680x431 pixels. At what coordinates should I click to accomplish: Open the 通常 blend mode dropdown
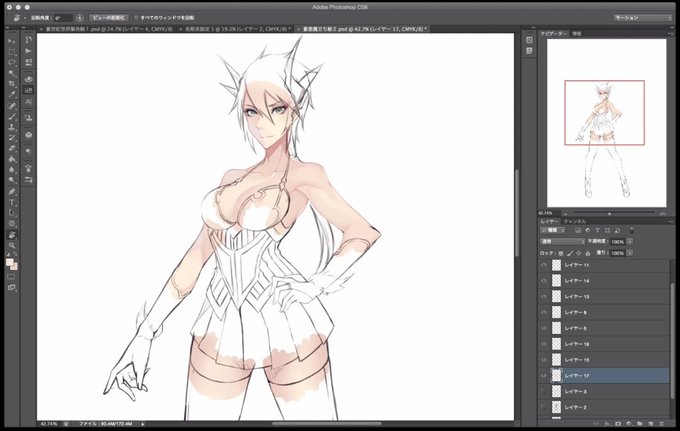tap(562, 242)
